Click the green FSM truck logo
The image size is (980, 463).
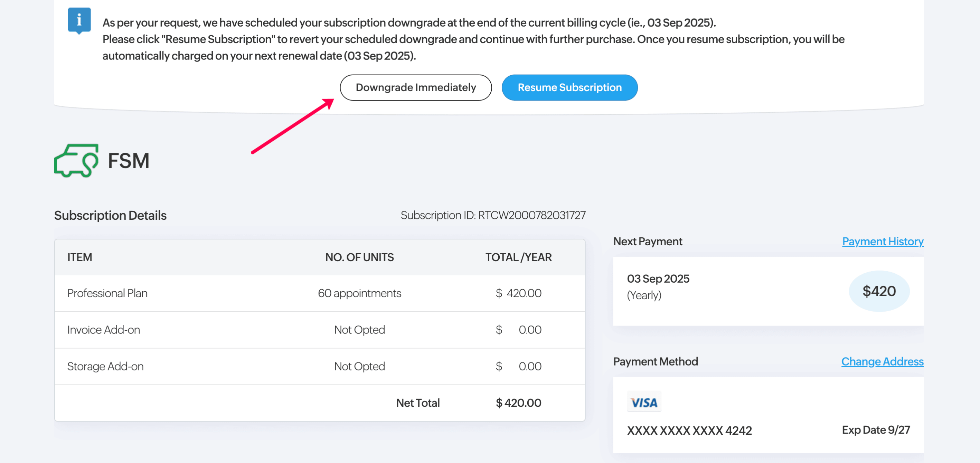[76, 161]
